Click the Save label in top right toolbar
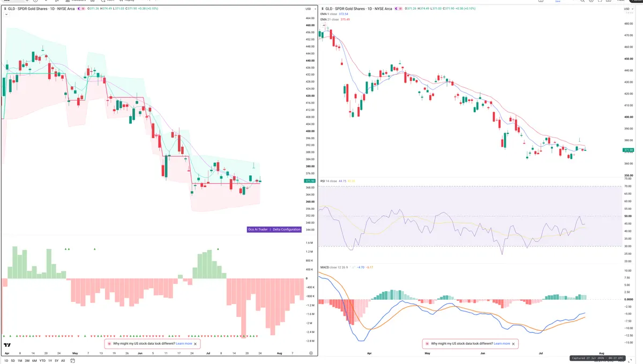Screen dimensions: 643x364 point(557,2)
